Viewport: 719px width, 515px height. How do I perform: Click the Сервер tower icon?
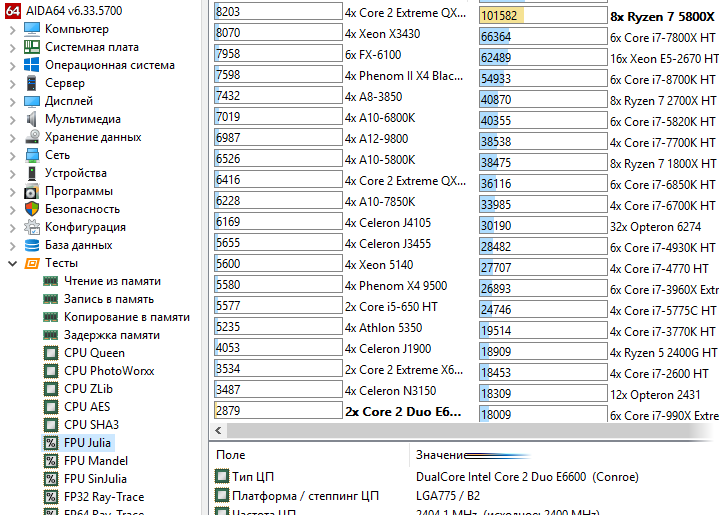point(32,83)
